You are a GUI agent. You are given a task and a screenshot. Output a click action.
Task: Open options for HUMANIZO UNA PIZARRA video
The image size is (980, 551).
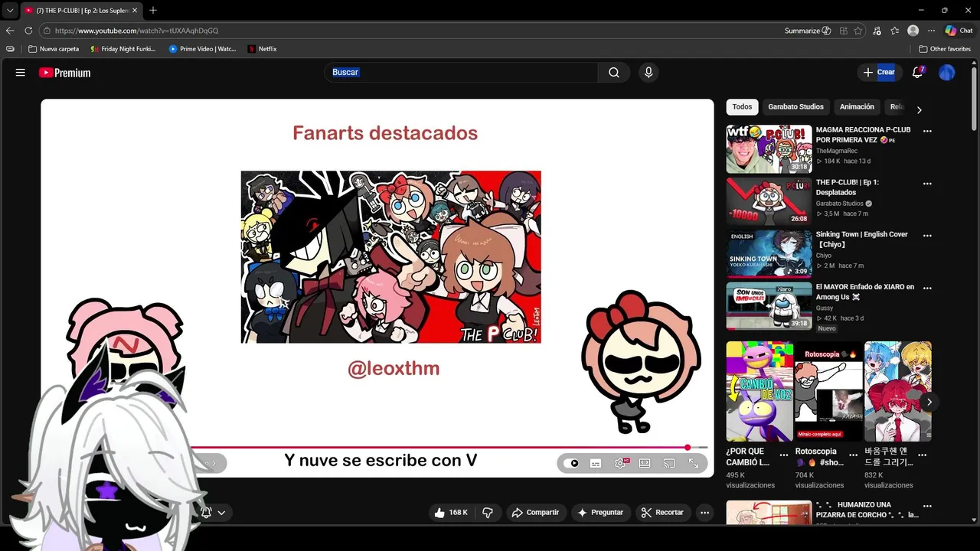(x=927, y=507)
